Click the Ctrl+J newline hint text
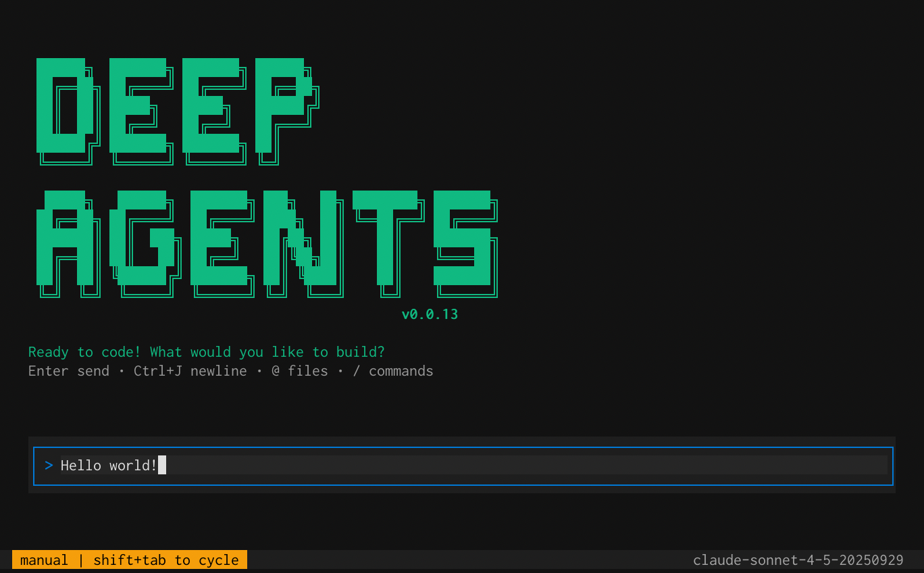 [x=190, y=370]
